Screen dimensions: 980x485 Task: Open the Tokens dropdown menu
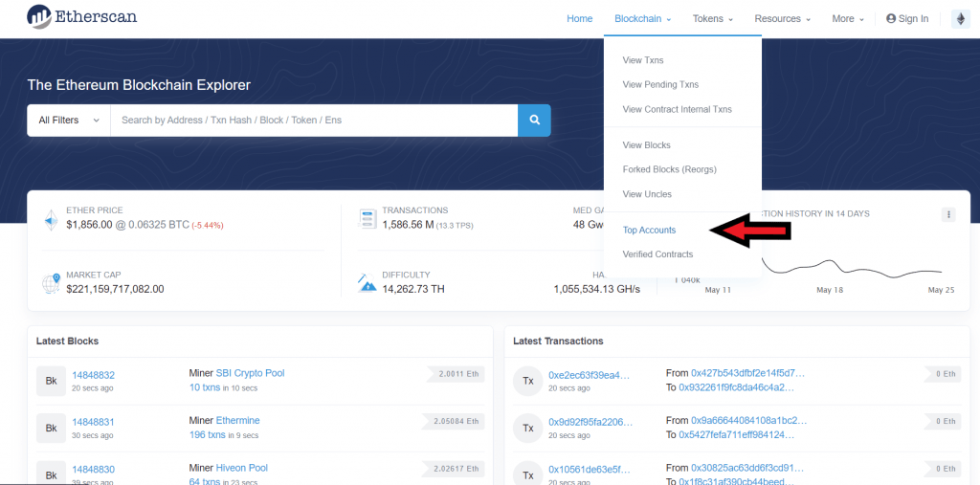(713, 19)
